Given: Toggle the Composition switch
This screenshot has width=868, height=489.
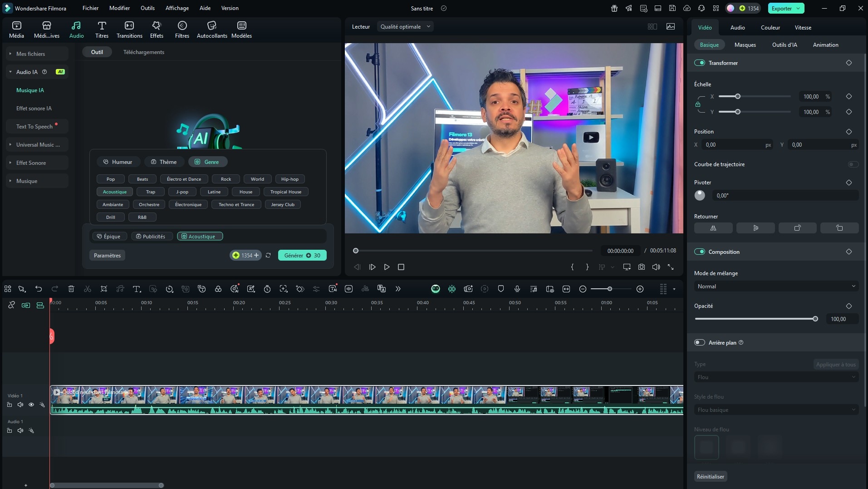Looking at the screenshot, I should pos(700,252).
